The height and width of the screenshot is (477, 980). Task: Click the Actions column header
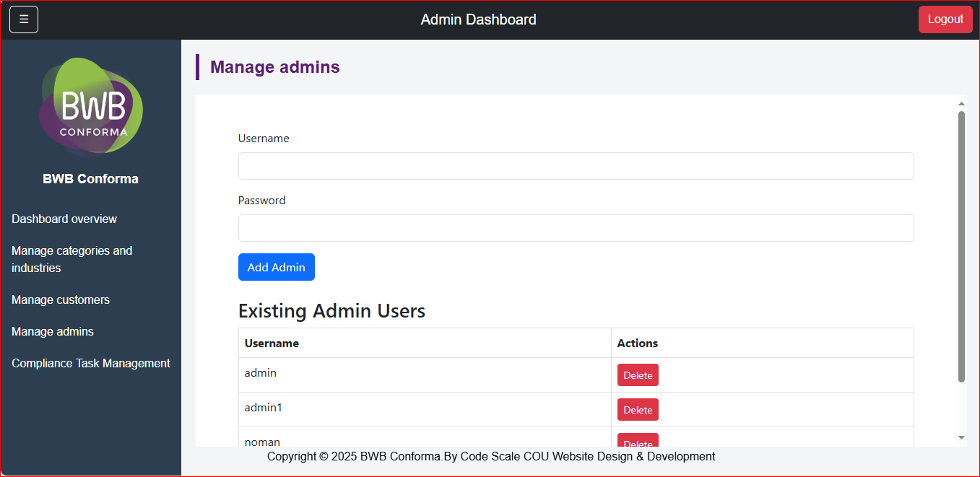(x=762, y=343)
